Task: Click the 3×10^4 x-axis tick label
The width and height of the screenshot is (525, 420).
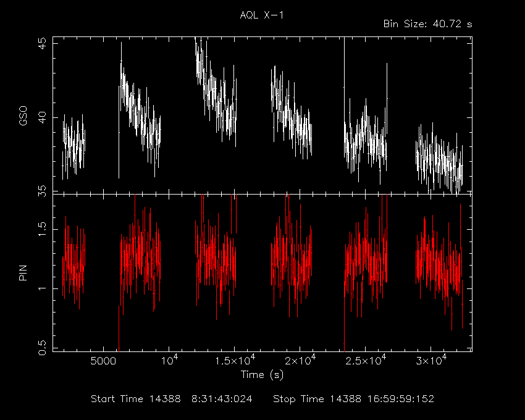Action: 431,360
